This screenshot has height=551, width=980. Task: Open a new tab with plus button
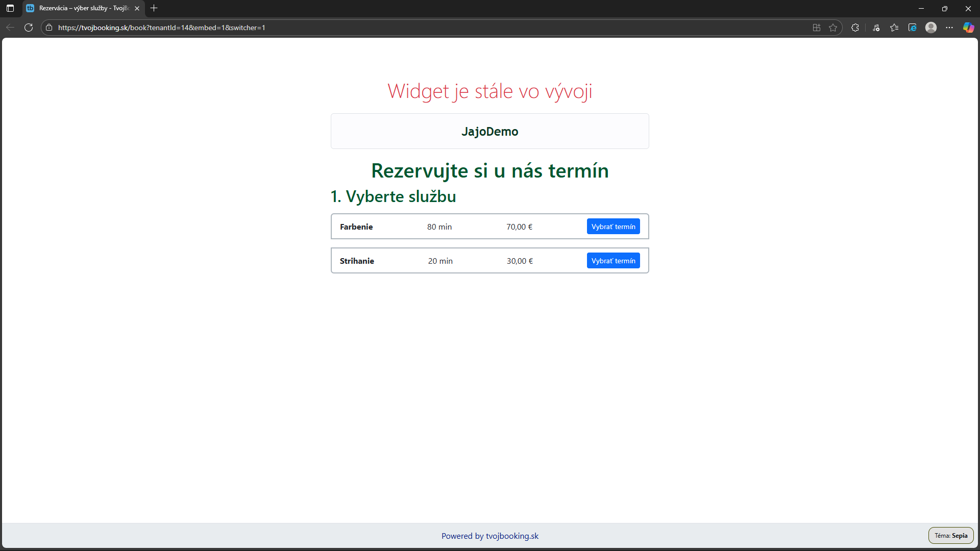coord(154,8)
